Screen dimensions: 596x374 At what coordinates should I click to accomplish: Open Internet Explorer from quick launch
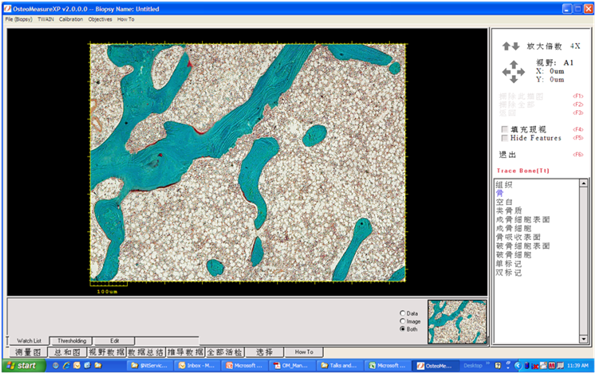click(67, 365)
